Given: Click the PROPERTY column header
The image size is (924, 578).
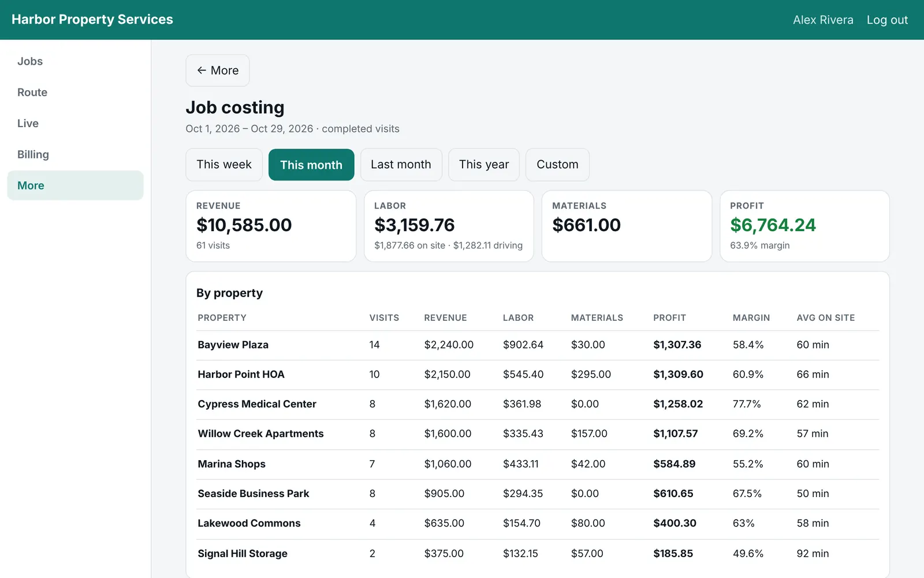Looking at the screenshot, I should click(x=222, y=318).
